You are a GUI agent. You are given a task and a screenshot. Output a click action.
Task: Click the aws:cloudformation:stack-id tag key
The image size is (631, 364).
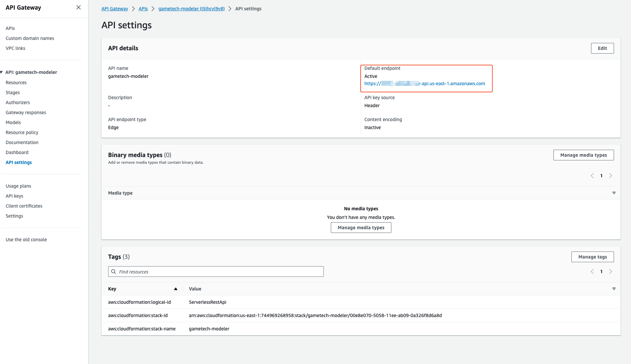pos(138,315)
